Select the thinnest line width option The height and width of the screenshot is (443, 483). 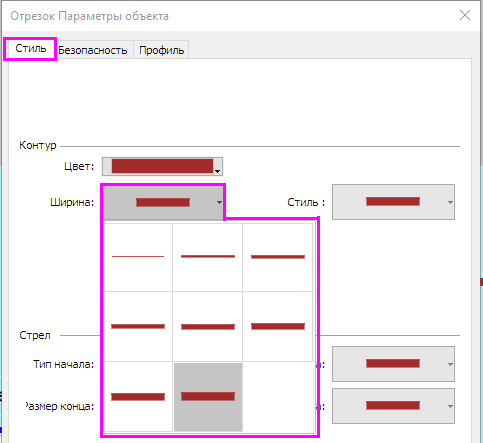[x=138, y=257]
